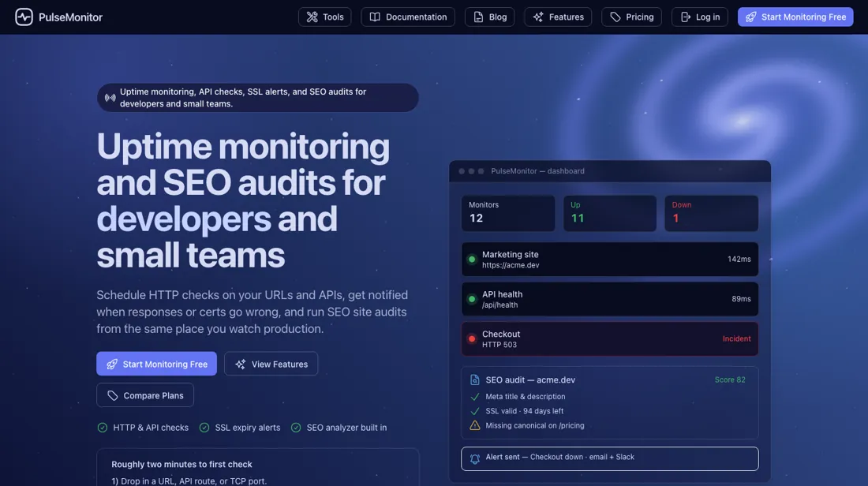Open the Features nav item
This screenshot has width=868, height=486.
click(x=558, y=17)
